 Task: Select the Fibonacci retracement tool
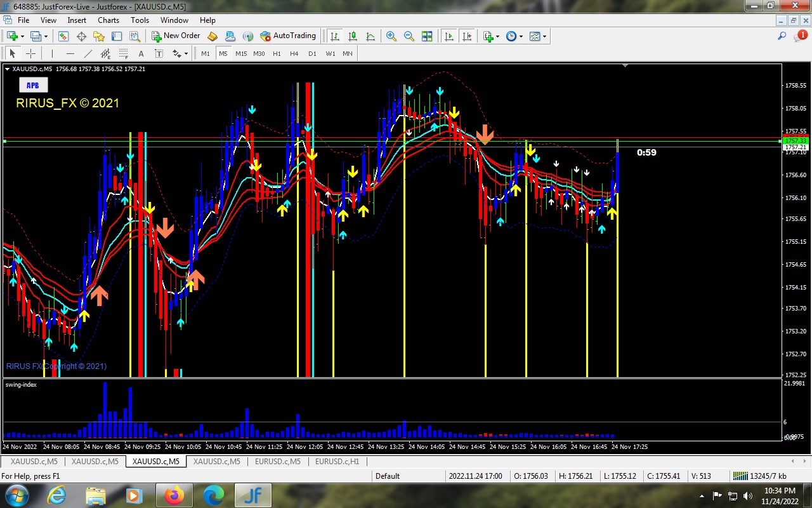click(x=124, y=54)
